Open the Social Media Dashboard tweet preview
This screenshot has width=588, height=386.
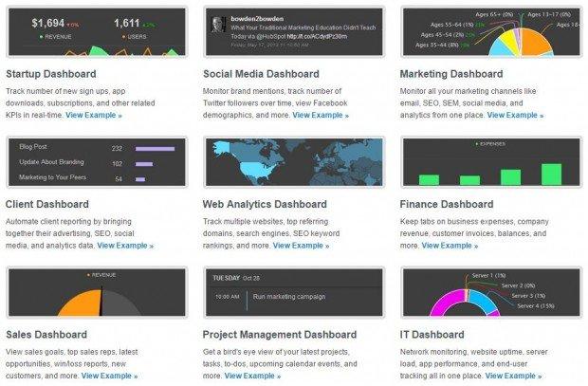tap(294, 32)
